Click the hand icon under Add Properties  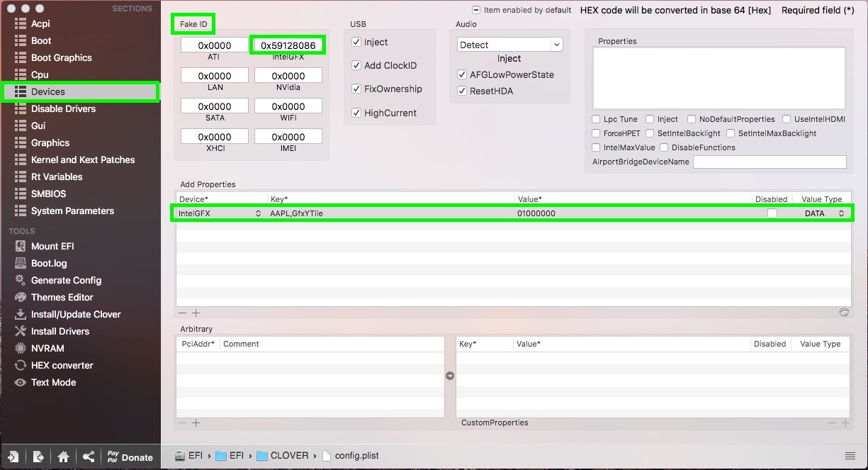844,312
